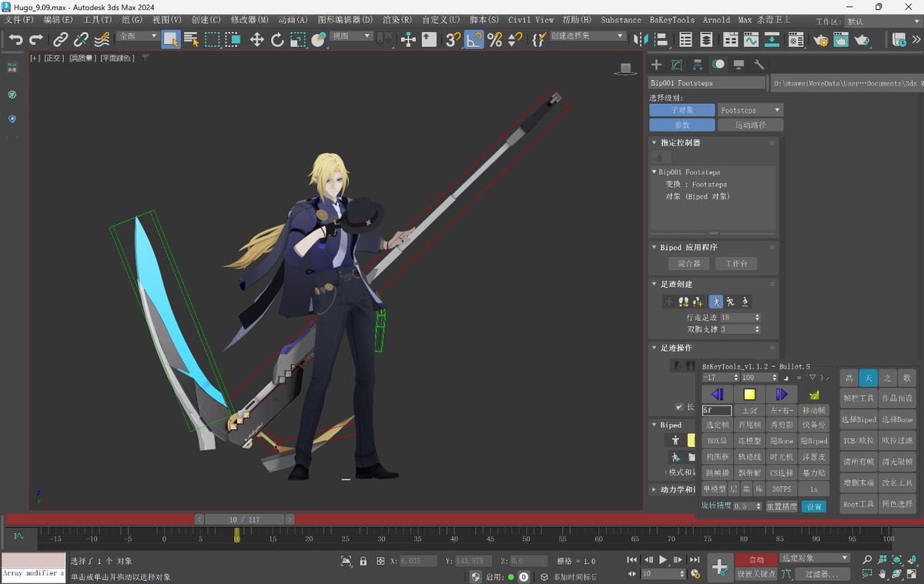Open the 渲染(R) menu

pyautogui.click(x=397, y=20)
